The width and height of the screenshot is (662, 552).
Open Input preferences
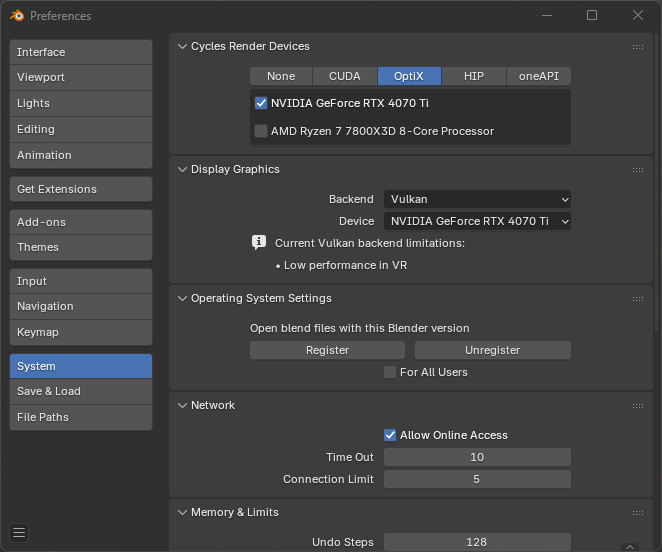(x=81, y=281)
